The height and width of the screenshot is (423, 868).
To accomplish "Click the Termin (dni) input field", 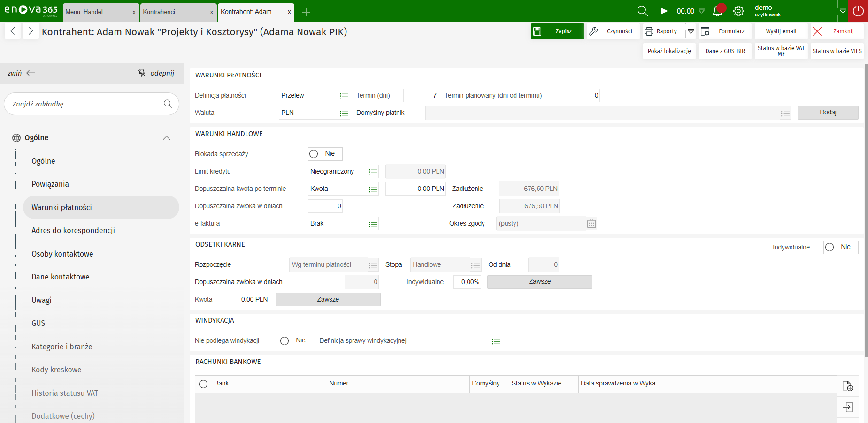I will [420, 96].
